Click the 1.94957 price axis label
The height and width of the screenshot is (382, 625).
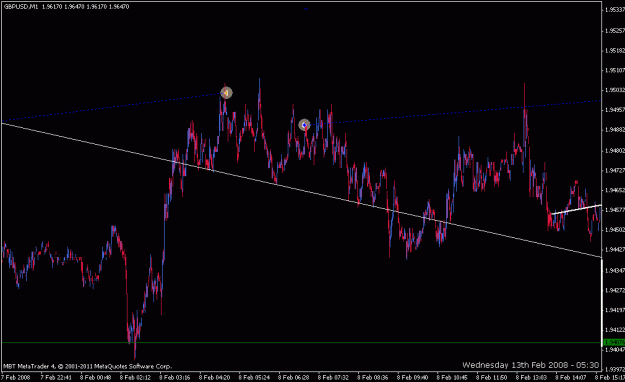tap(615, 109)
